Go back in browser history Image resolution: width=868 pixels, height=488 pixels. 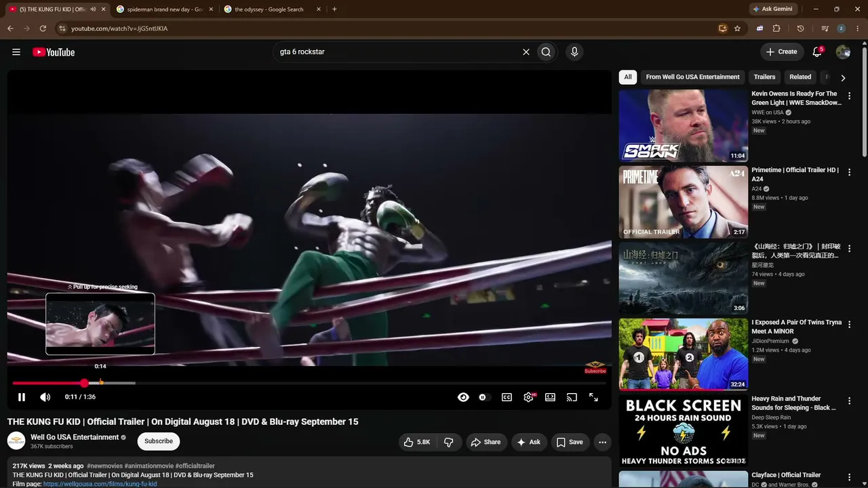[10, 28]
